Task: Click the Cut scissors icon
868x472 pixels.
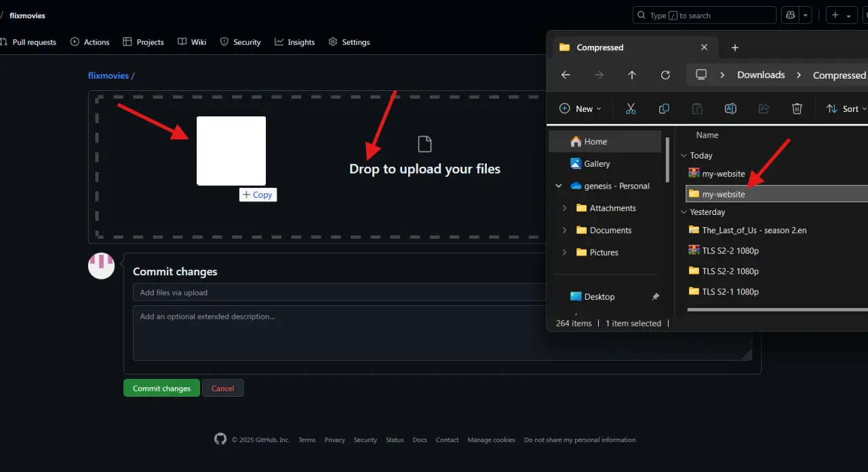Action: click(x=631, y=109)
